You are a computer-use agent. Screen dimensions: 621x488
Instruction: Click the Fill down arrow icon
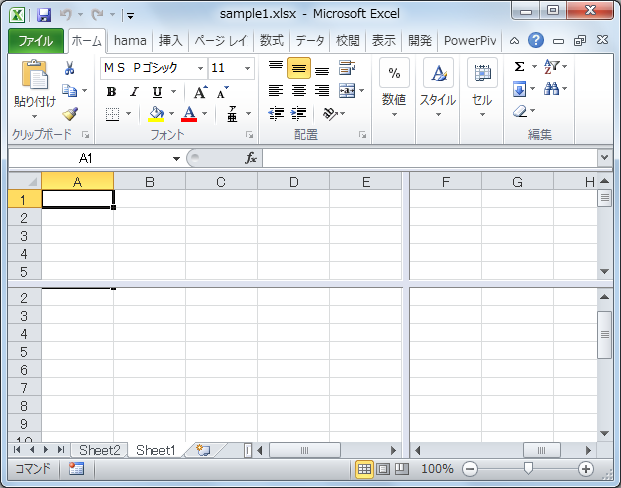coord(519,89)
